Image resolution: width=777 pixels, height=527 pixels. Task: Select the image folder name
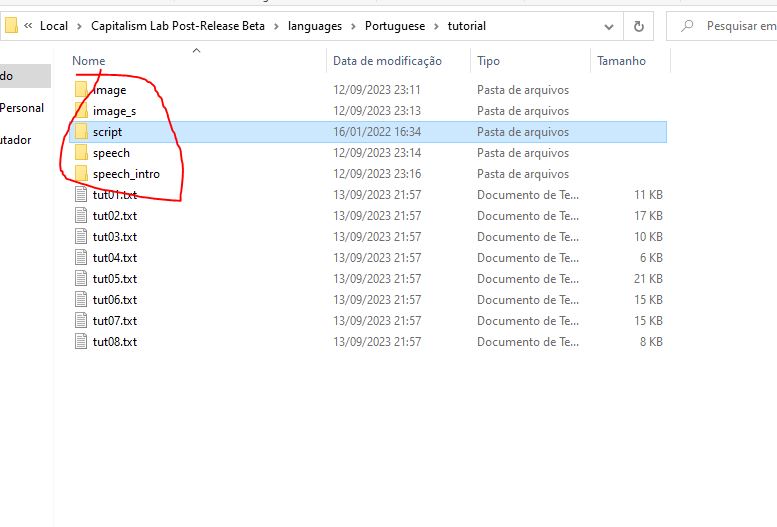point(110,90)
